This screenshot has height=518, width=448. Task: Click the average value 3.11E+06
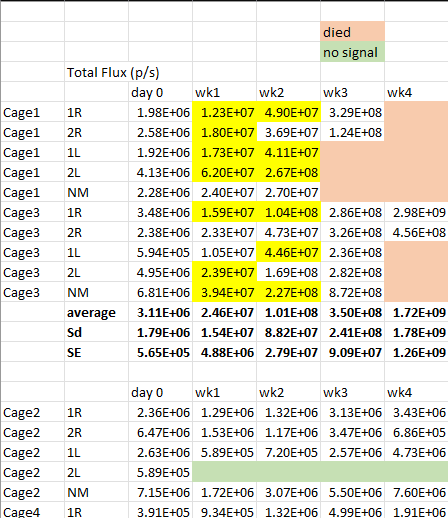point(160,312)
